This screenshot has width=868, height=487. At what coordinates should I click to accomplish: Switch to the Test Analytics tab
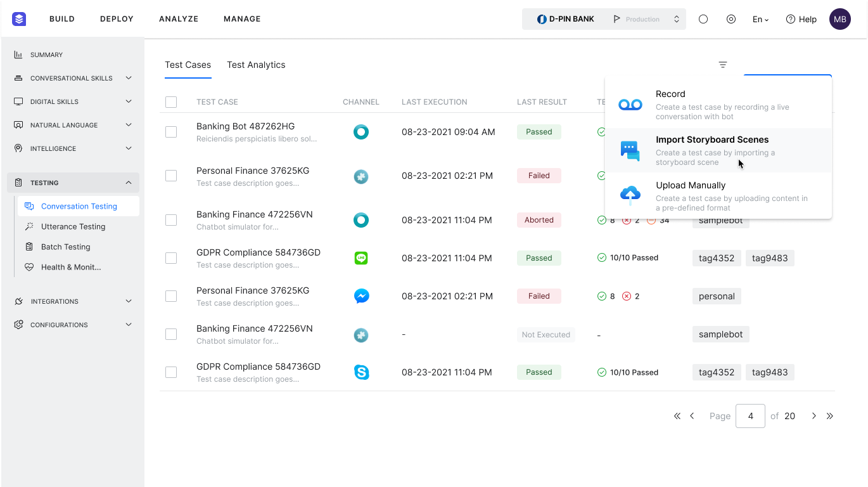256,65
